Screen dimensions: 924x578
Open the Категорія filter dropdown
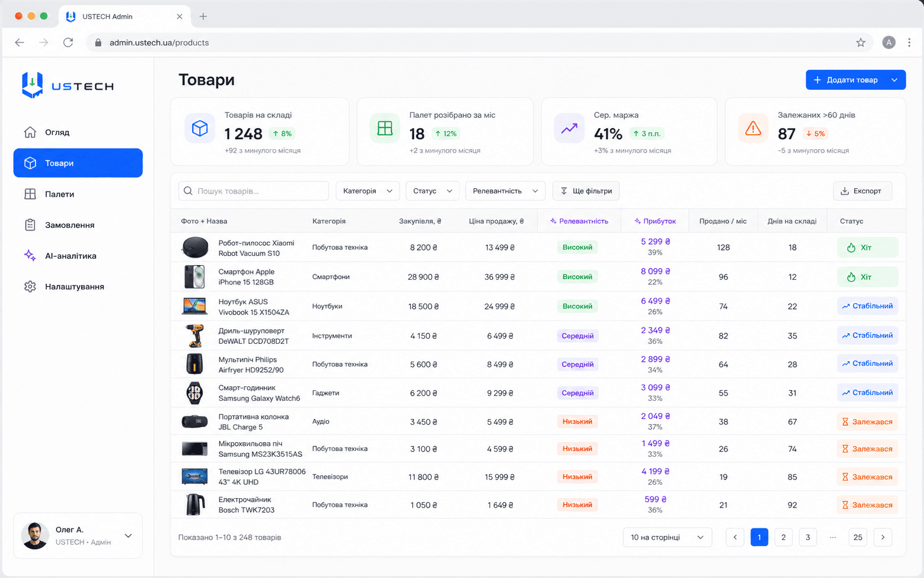(368, 191)
